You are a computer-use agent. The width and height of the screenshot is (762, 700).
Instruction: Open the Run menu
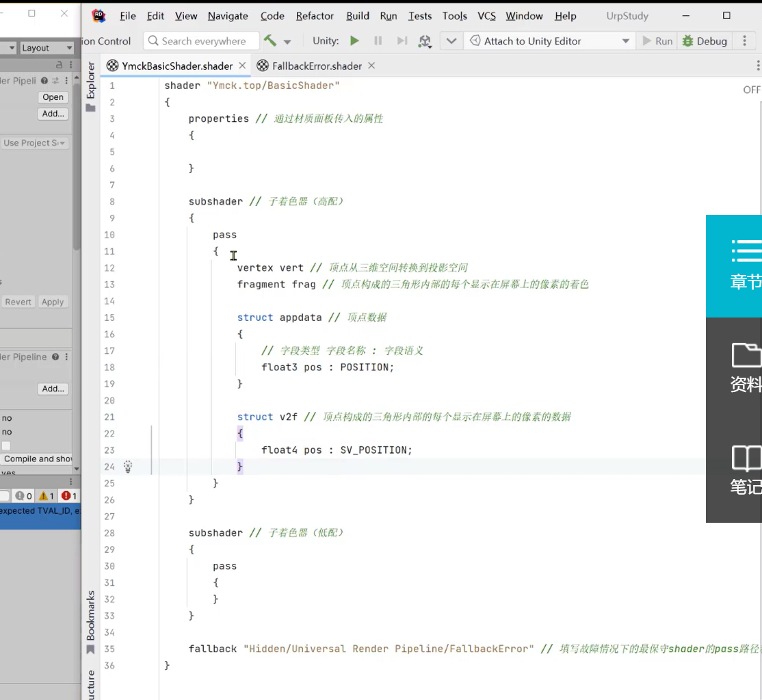point(389,16)
